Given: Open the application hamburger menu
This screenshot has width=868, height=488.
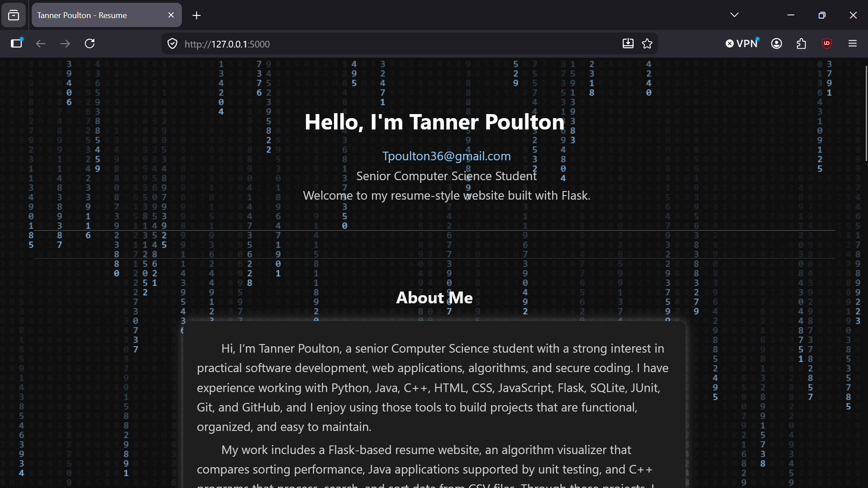Looking at the screenshot, I should 853,43.
